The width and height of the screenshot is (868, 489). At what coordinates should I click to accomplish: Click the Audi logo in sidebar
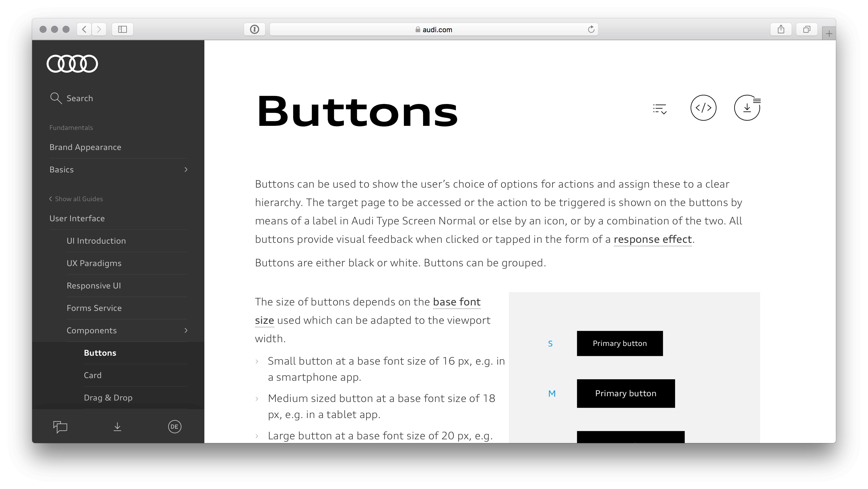[72, 63]
